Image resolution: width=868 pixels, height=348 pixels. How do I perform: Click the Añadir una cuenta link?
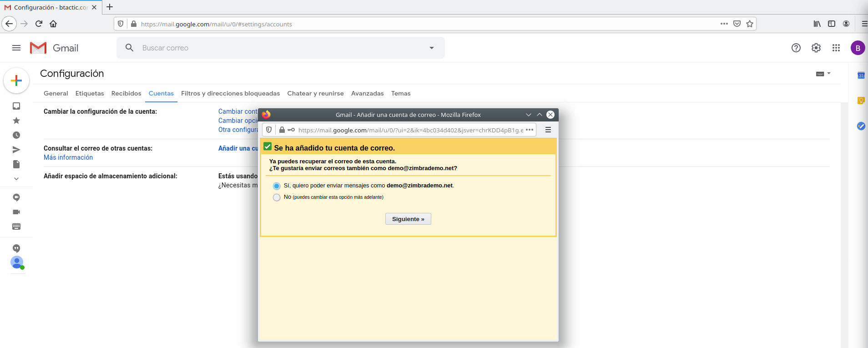click(x=238, y=148)
